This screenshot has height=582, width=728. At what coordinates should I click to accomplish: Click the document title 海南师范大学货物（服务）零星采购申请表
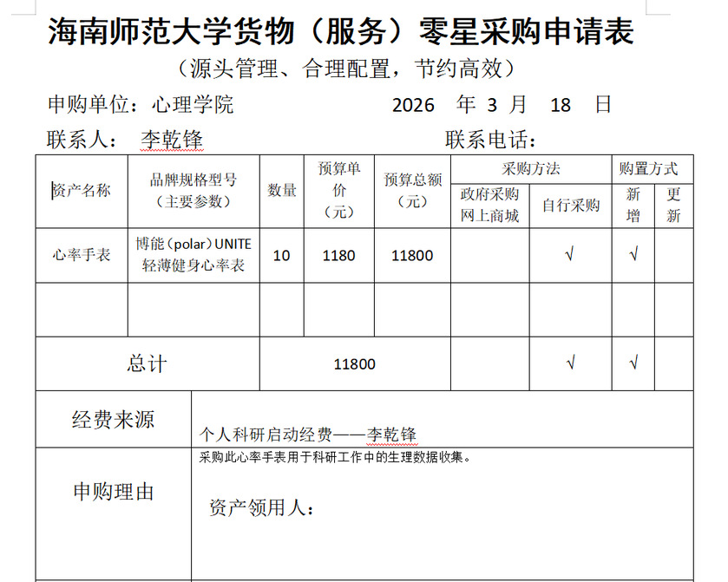pos(341,32)
